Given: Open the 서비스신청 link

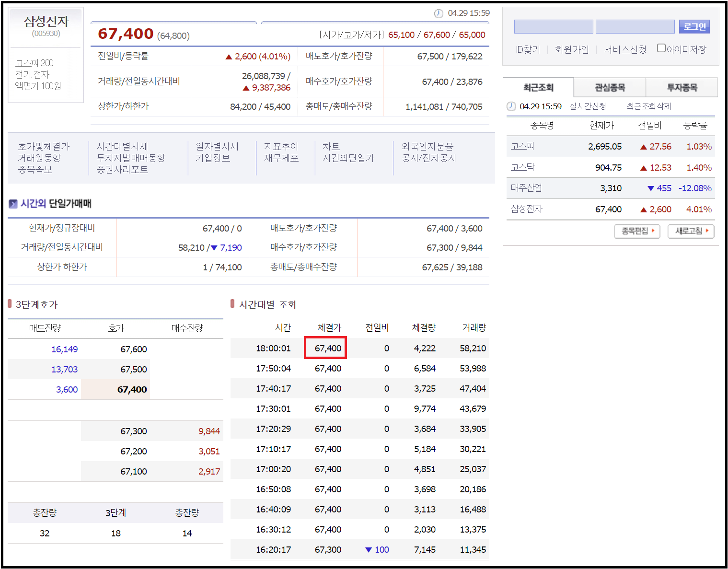Looking at the screenshot, I should (625, 49).
